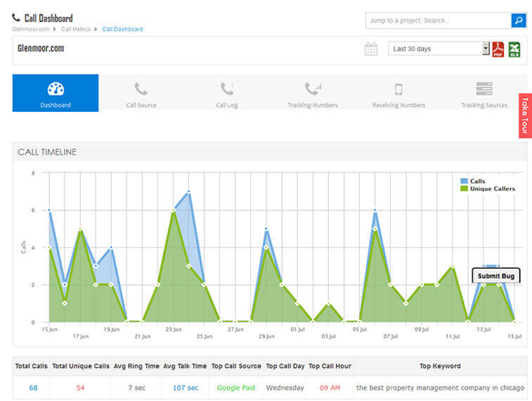Screen dimensions: 532x401
Task: Open the Tracking-Numbers section
Action: coord(313,94)
